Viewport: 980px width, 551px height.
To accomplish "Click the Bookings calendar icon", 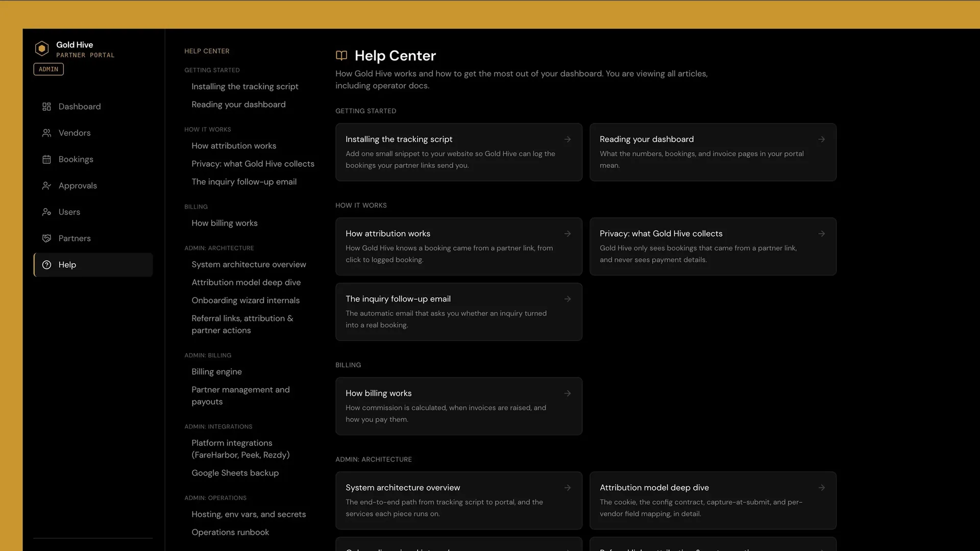I will click(46, 160).
